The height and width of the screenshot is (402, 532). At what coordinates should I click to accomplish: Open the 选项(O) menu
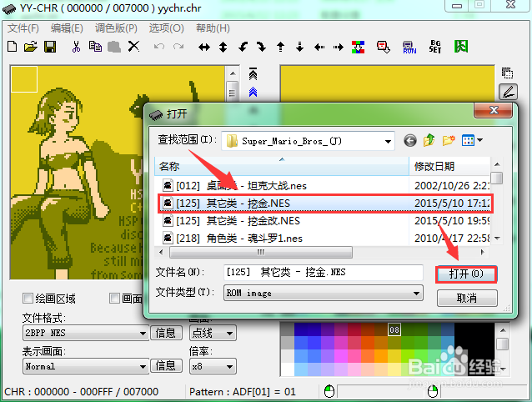(166, 28)
